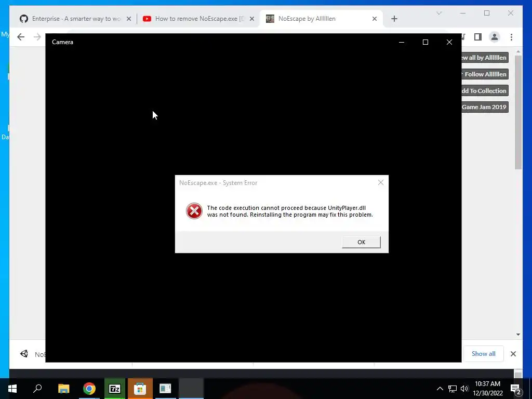Open Chrome profile menu

point(495,37)
